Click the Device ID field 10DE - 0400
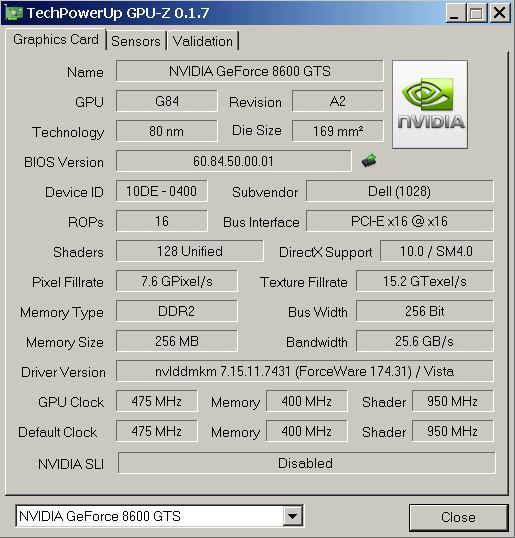Screen dimensions: 515x538 tap(162, 191)
